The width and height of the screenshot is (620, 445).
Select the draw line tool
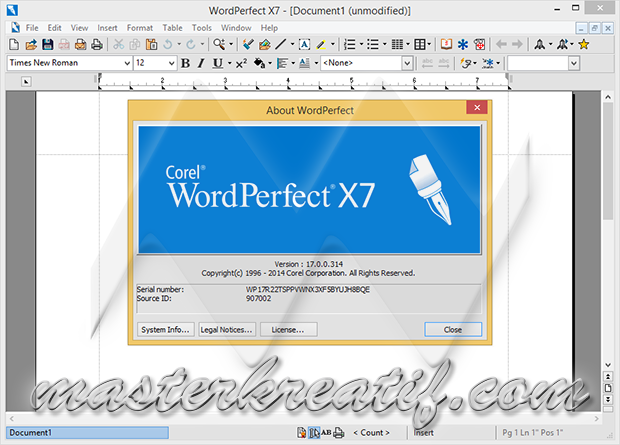[280, 44]
